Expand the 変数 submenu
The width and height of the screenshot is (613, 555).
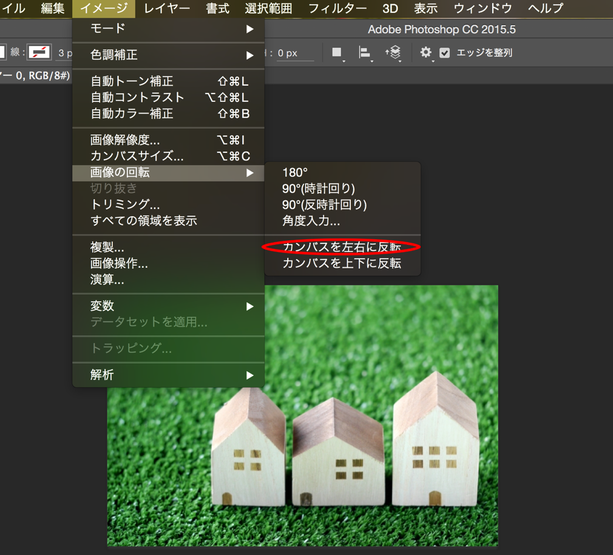coord(168,306)
